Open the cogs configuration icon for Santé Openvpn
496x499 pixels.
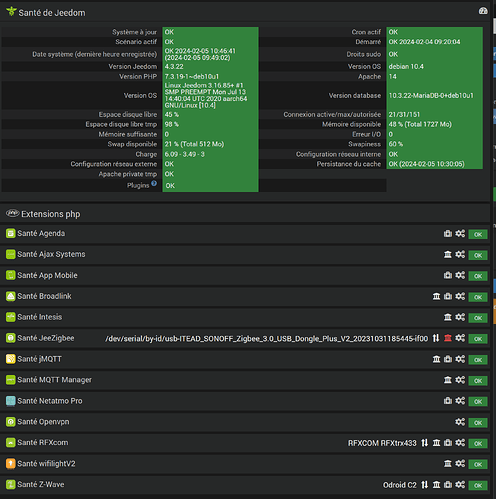click(x=460, y=422)
